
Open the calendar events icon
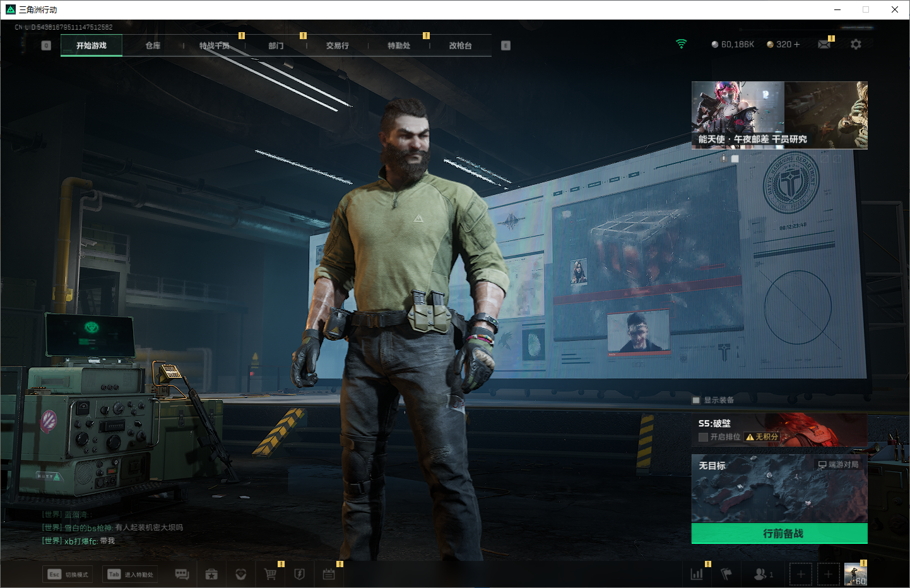[x=329, y=574]
